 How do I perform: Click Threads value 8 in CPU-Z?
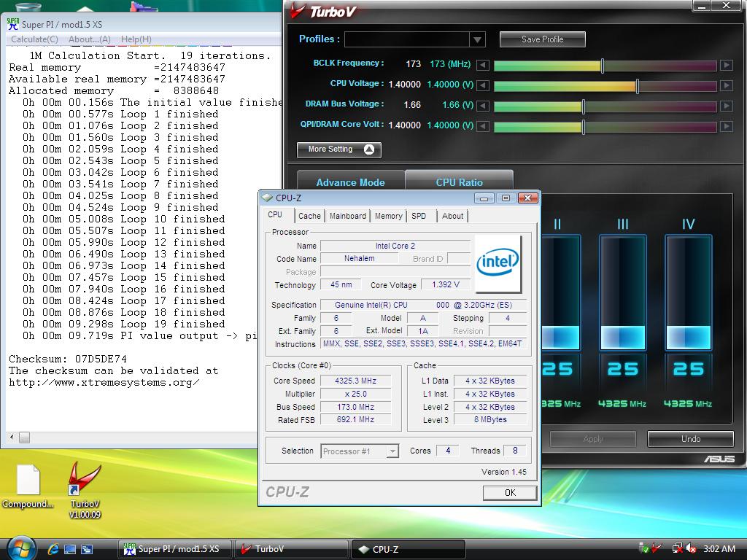click(515, 451)
